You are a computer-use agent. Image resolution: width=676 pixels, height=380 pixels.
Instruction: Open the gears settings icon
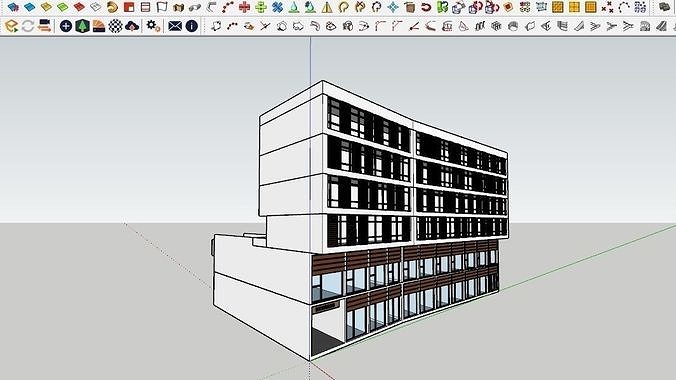153,26
